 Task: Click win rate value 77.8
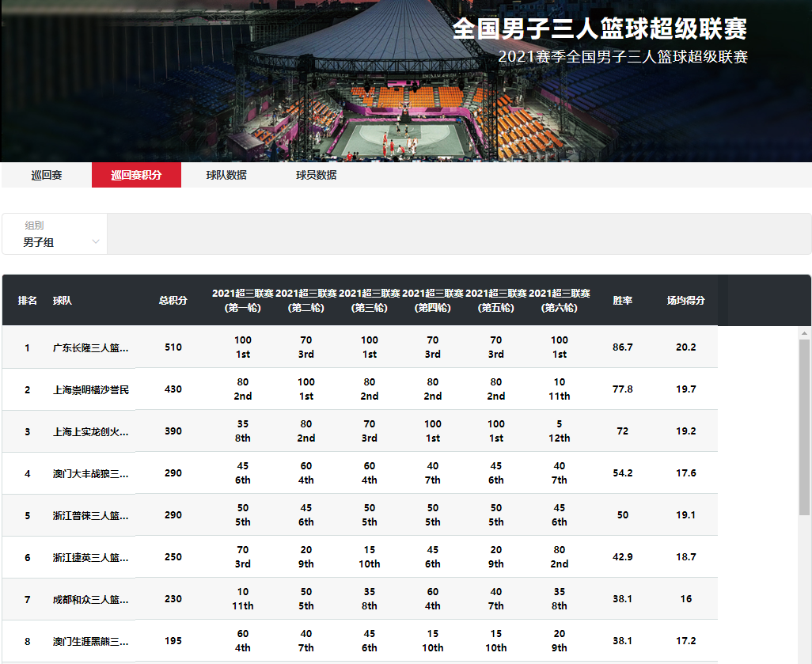[623, 389]
